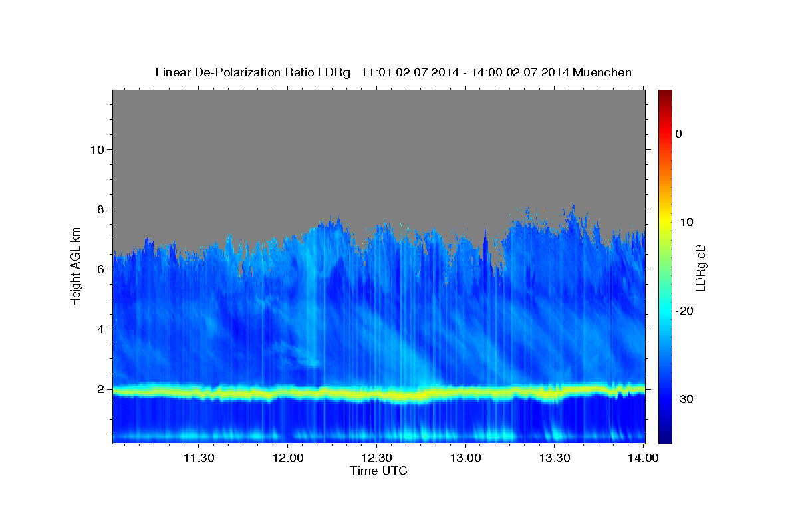The image size is (798, 532).
Task: Click the colorbar value -10
Action: coord(685,222)
